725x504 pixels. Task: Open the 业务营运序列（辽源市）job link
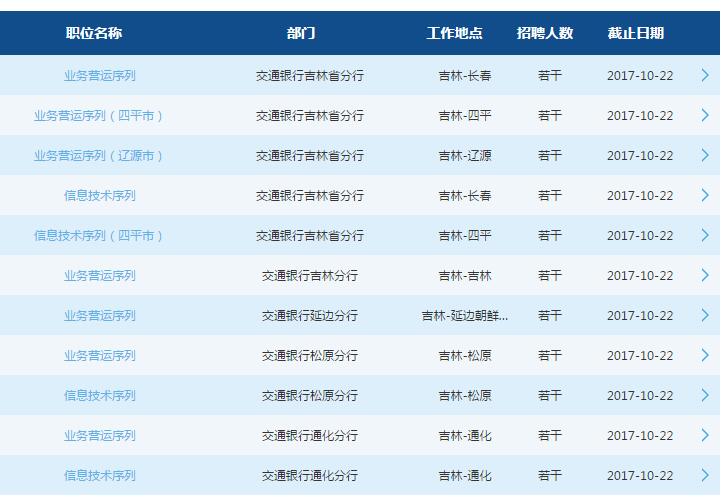click(99, 156)
